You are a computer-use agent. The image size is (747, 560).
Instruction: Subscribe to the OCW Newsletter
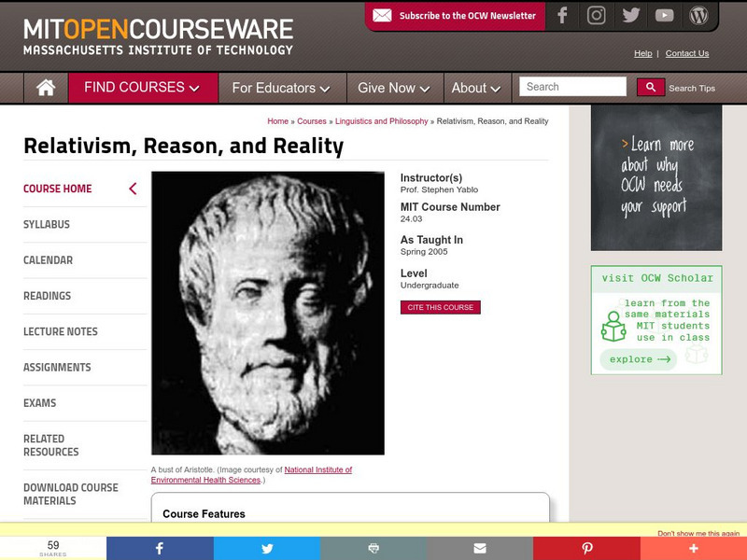pyautogui.click(x=457, y=15)
